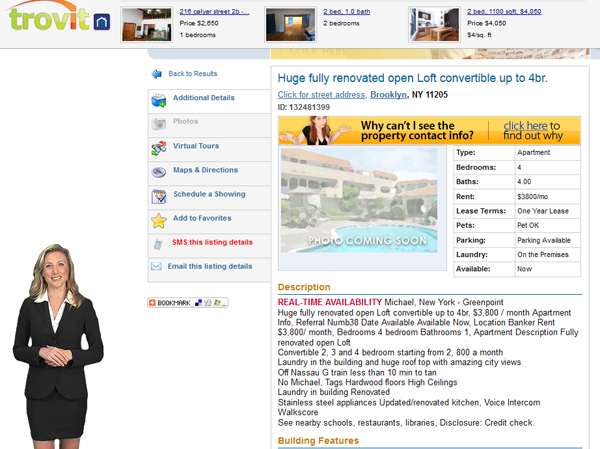Select SMS this listing details

pos(212,242)
